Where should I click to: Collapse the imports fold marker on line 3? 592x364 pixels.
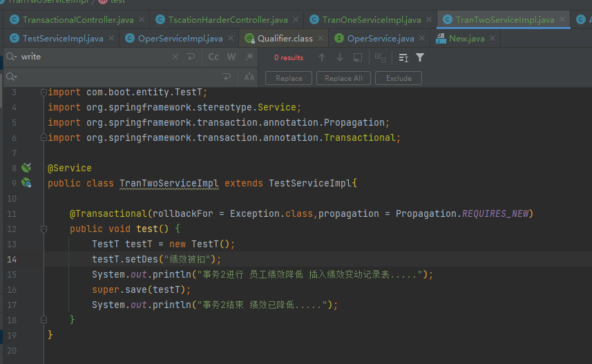pos(44,92)
